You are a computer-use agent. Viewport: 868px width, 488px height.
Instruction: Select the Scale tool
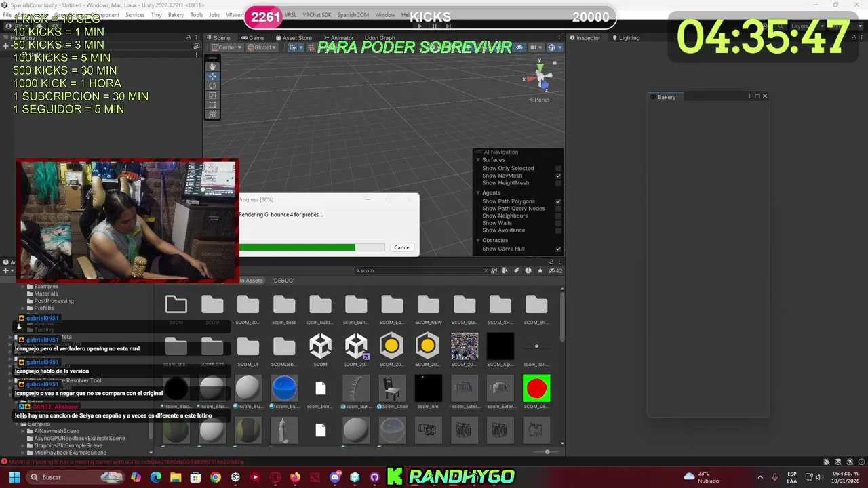[212, 95]
